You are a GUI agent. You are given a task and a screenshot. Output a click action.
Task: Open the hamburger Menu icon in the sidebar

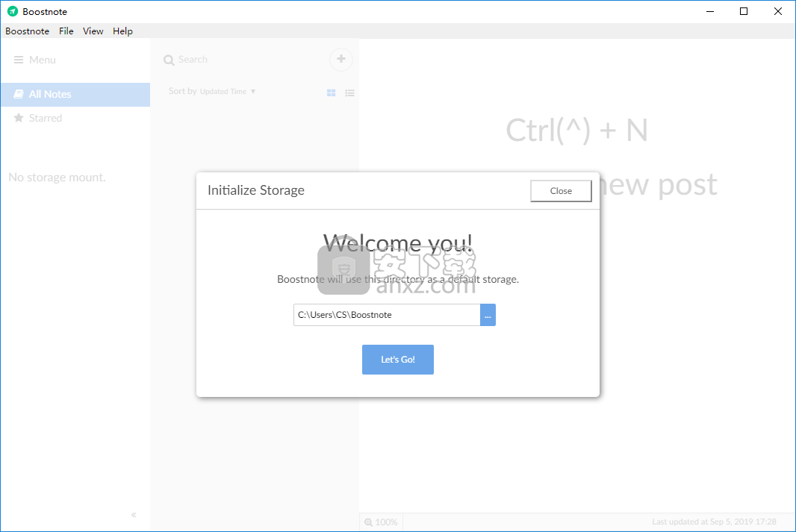click(x=18, y=60)
